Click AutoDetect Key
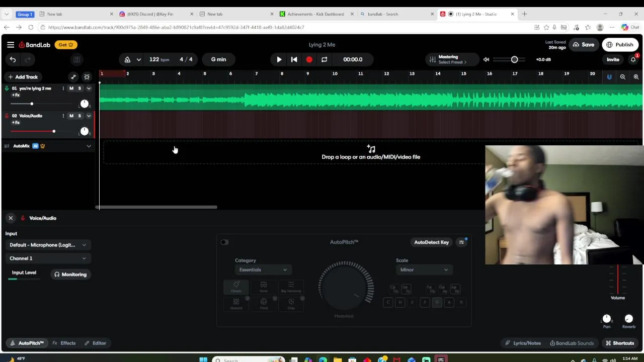 [x=431, y=242]
